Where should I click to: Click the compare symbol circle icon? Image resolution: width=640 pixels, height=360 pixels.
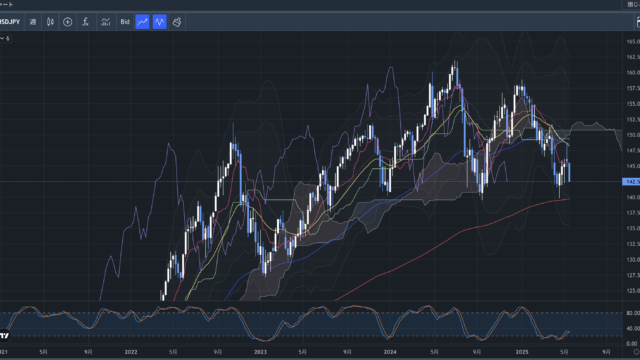tap(68, 22)
